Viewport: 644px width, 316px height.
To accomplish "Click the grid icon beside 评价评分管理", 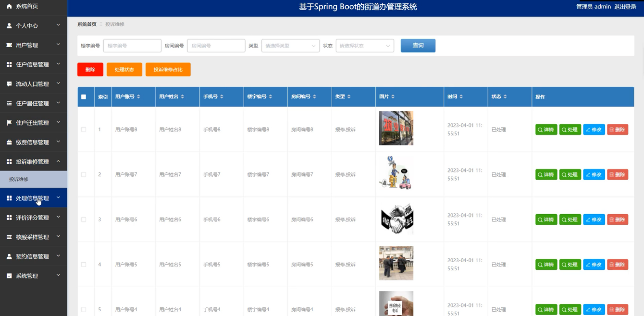I will tap(9, 218).
